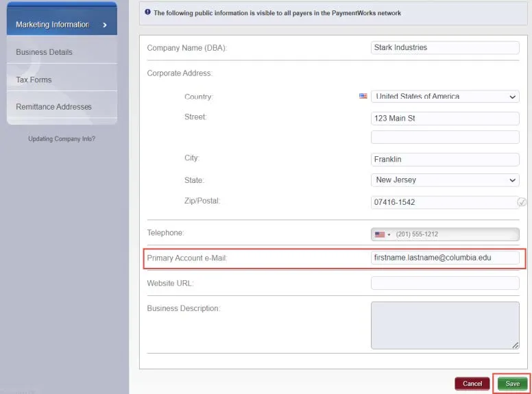Open Remittance Addresses section

62,106
